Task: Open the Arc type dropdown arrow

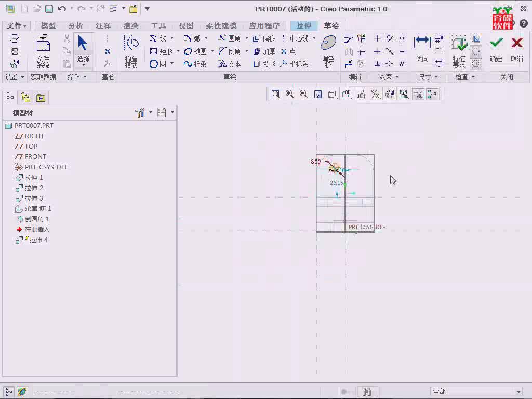Action: tap(206, 38)
